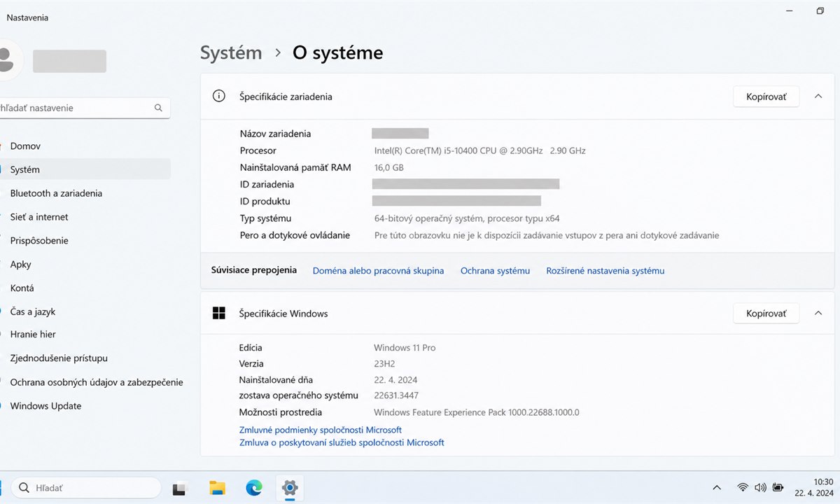Click the version value 23H2
This screenshot has width=840, height=504.
(x=385, y=363)
